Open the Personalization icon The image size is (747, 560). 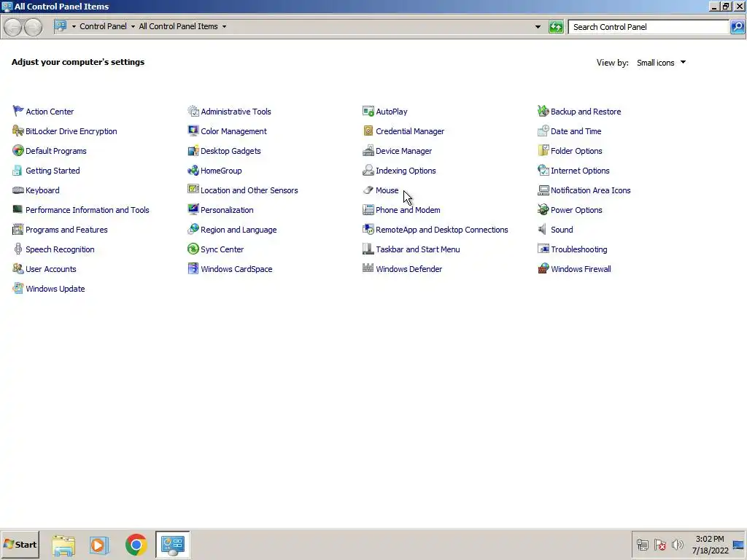point(193,209)
